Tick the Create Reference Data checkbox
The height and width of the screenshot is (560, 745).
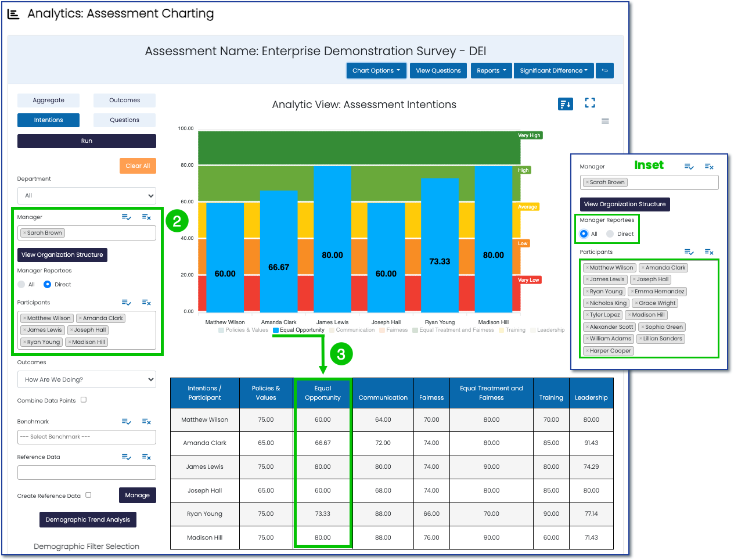coord(88,495)
